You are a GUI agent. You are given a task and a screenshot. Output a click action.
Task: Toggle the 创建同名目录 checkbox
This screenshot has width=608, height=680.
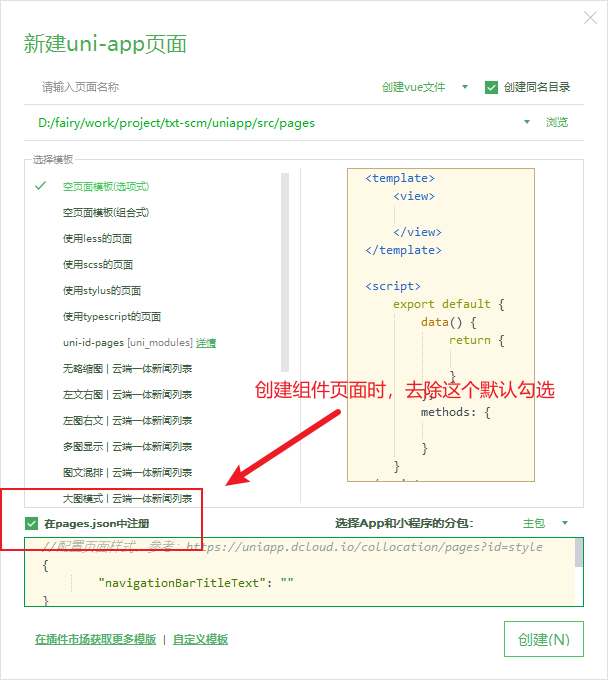[491, 87]
